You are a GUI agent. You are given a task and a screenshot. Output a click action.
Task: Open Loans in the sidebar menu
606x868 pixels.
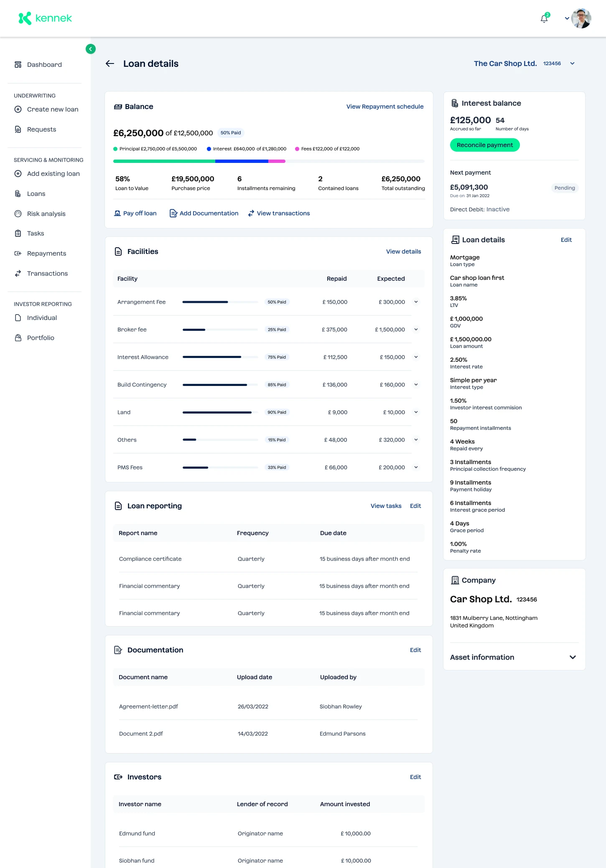pos(36,194)
